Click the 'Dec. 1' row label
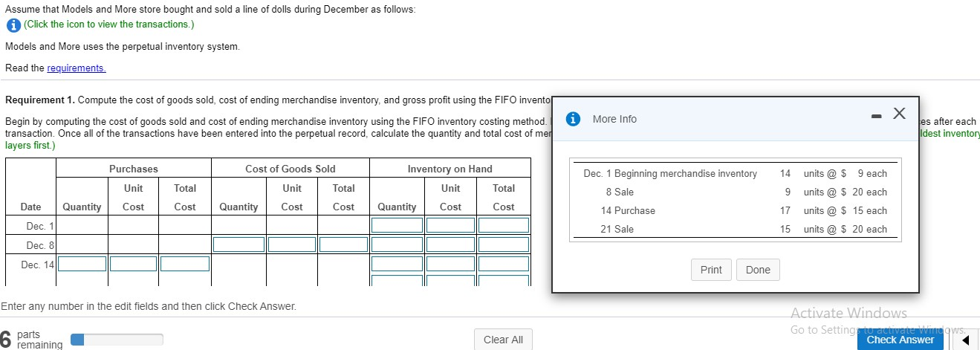Image resolution: width=980 pixels, height=350 pixels. [x=40, y=225]
